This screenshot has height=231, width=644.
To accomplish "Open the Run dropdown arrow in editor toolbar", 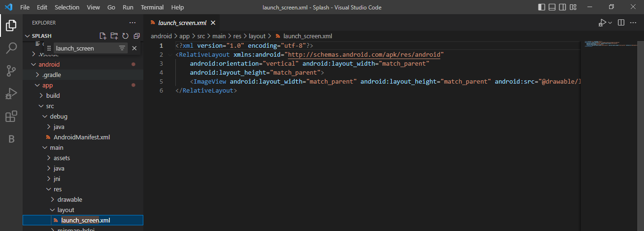I will [610, 23].
